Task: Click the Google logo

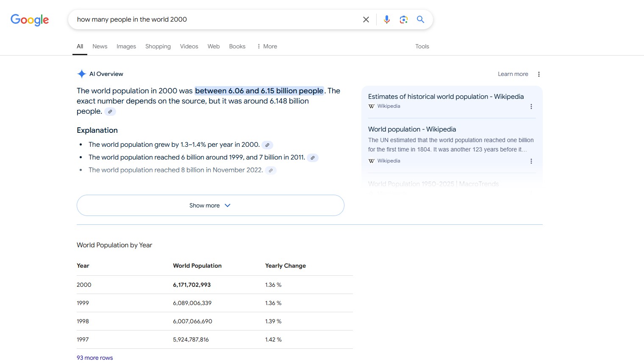Action: 30,20
